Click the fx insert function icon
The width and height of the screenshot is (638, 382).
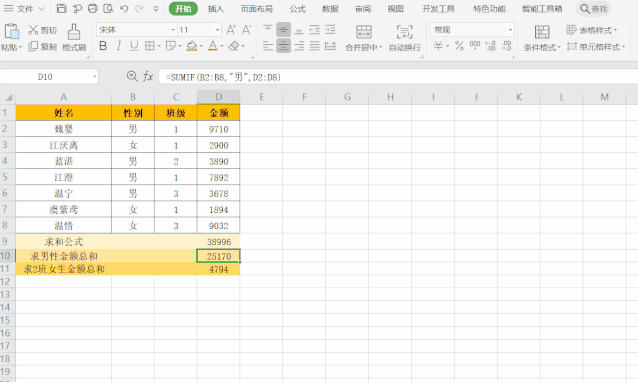pyautogui.click(x=148, y=76)
